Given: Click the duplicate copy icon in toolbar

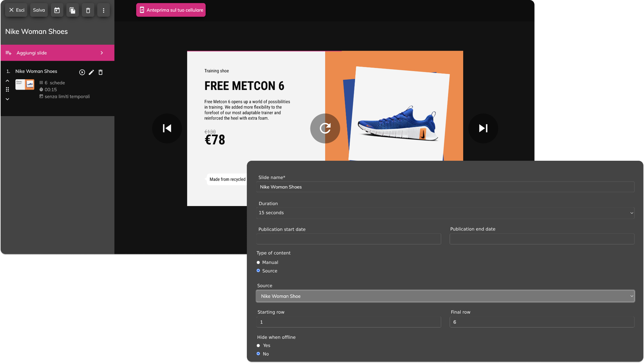Looking at the screenshot, I should tap(72, 10).
